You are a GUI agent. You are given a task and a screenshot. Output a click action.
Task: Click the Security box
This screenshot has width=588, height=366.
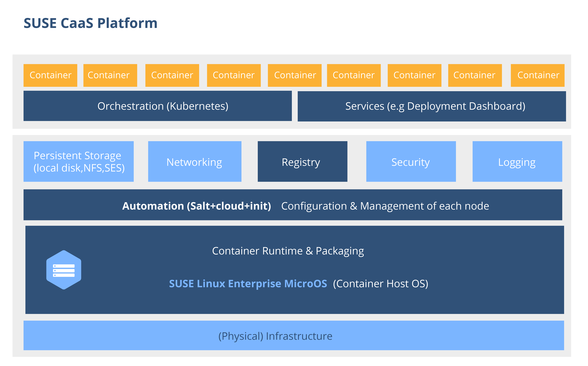pos(411,161)
